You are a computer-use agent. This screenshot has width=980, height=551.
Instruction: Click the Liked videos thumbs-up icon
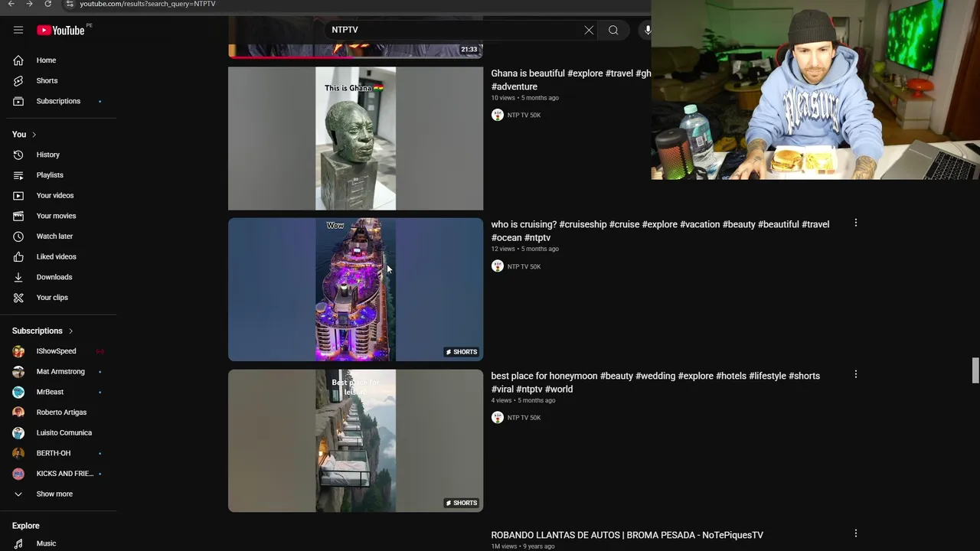18,256
